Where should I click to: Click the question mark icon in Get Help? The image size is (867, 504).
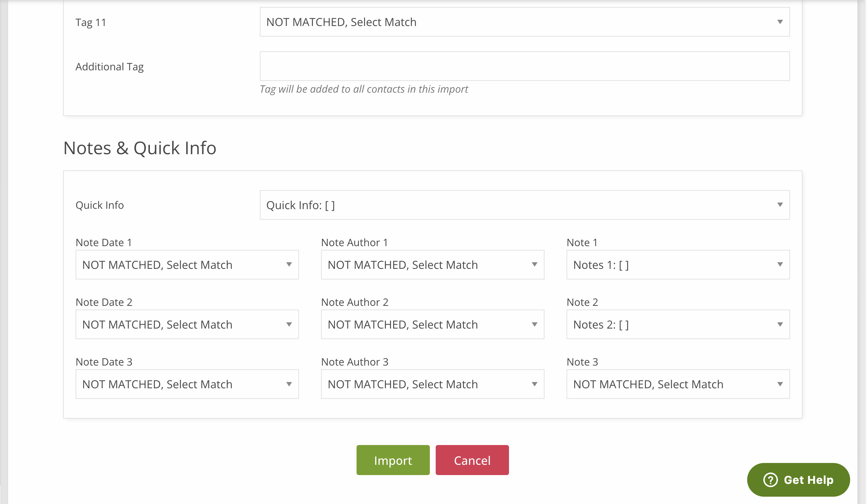pos(770,480)
